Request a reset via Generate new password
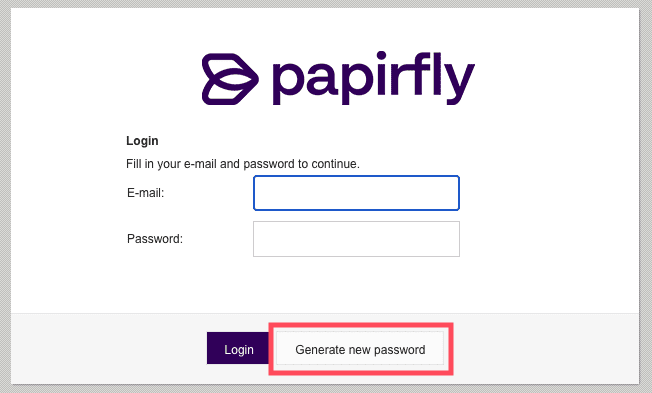The height and width of the screenshot is (393, 652). pos(360,349)
